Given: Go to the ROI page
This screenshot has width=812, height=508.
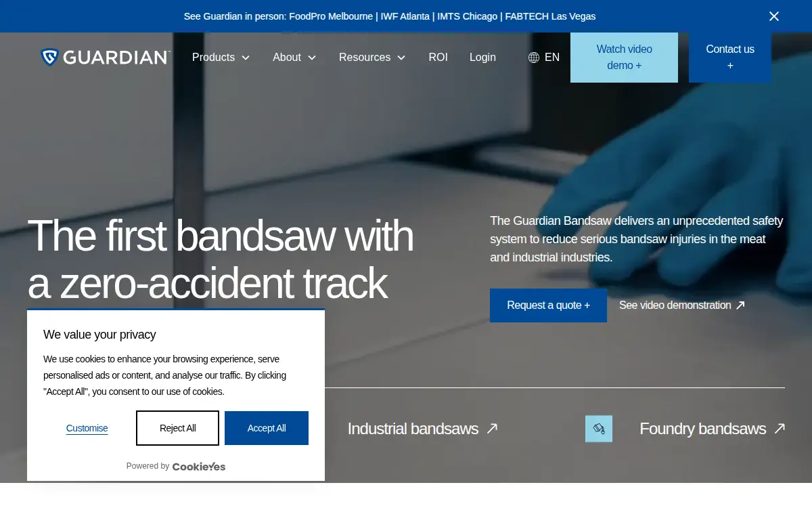Looking at the screenshot, I should point(438,58).
